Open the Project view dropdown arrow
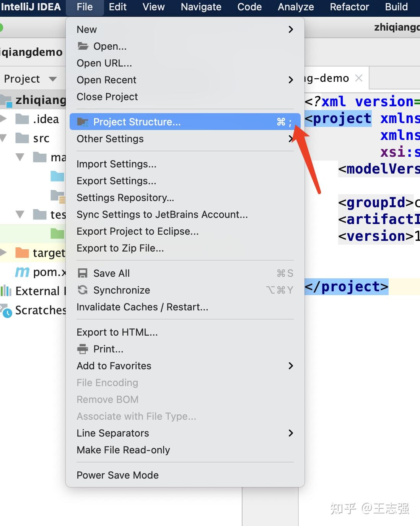Viewport: 420px width, 526px height. coord(53,79)
